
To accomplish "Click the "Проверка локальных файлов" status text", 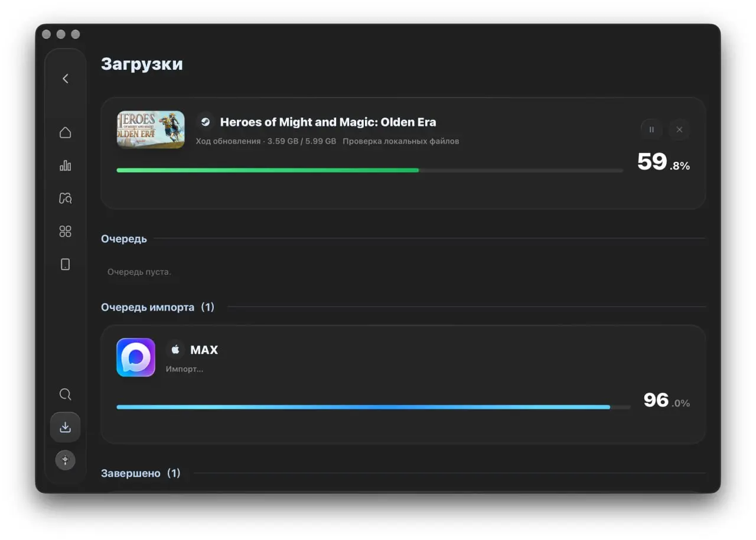I will pos(401,141).
